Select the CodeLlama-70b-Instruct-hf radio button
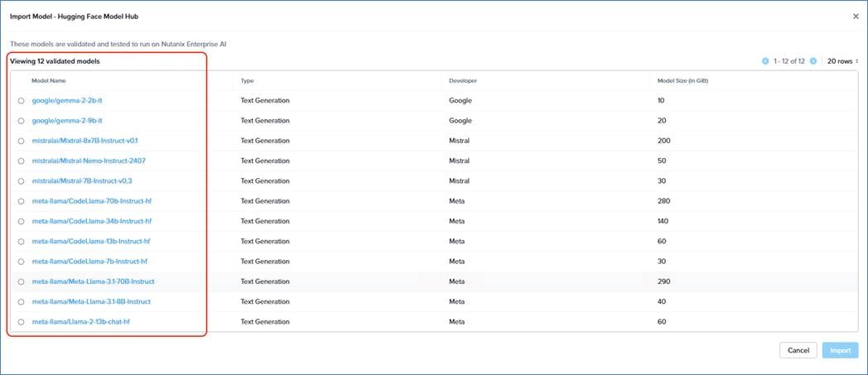Viewport: 868px width, 375px height. click(x=21, y=201)
